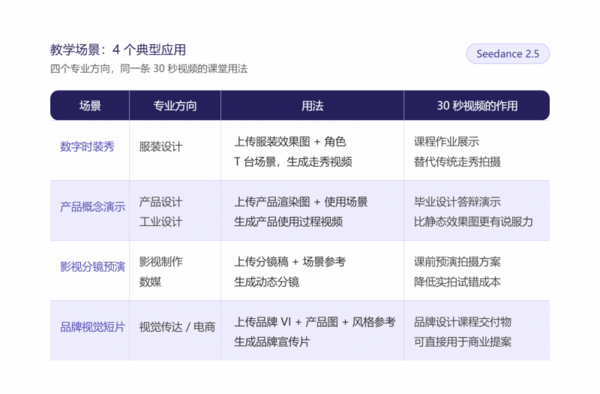Click the Seedance 2.5 badge
Viewport: 600px width, 394px height.
(508, 54)
